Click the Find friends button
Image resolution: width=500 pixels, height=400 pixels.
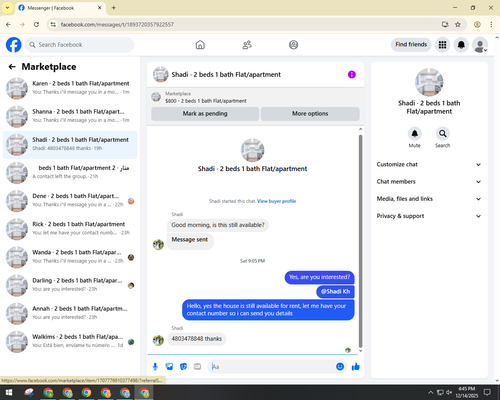coord(411,44)
